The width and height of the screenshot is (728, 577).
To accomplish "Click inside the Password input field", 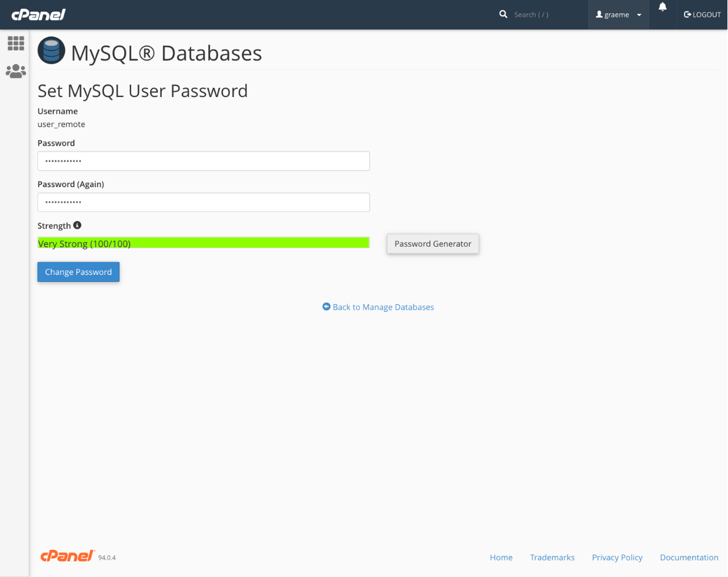I will (203, 161).
